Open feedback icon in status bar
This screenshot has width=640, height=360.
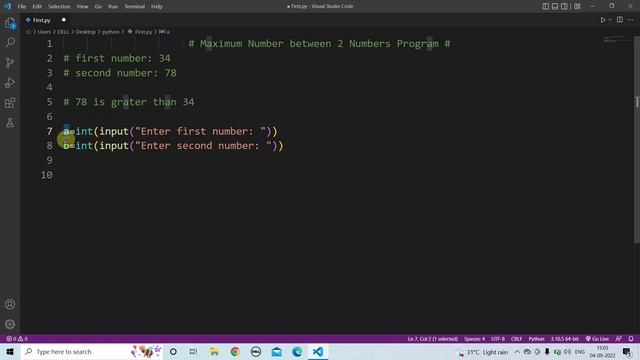tap(619, 339)
